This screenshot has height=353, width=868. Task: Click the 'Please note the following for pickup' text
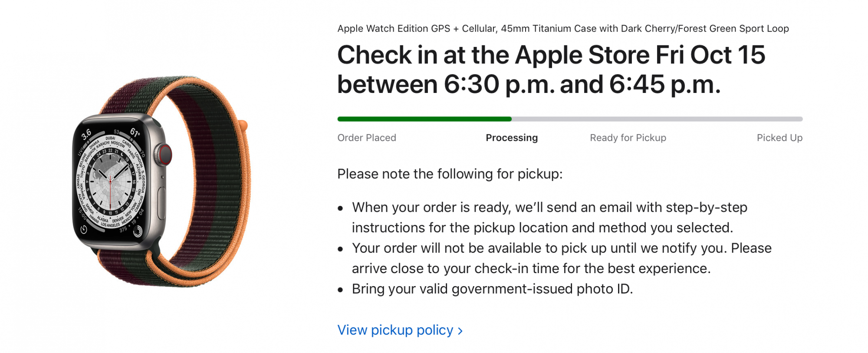(x=450, y=174)
